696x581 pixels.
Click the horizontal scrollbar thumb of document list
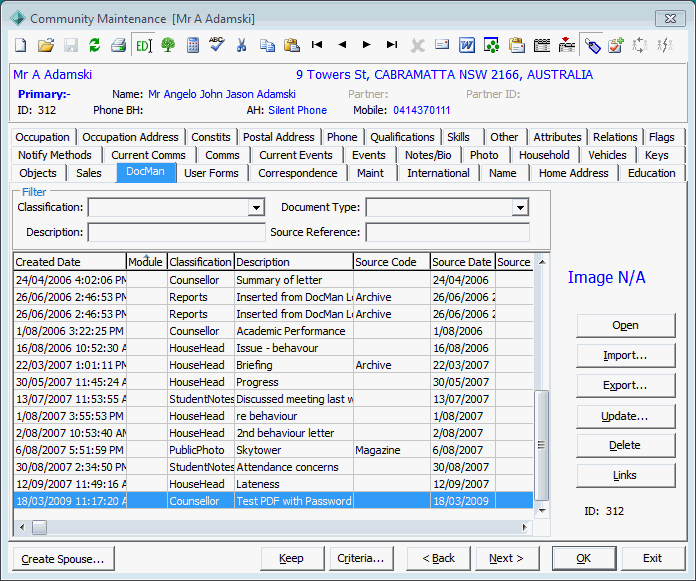(x=40, y=527)
